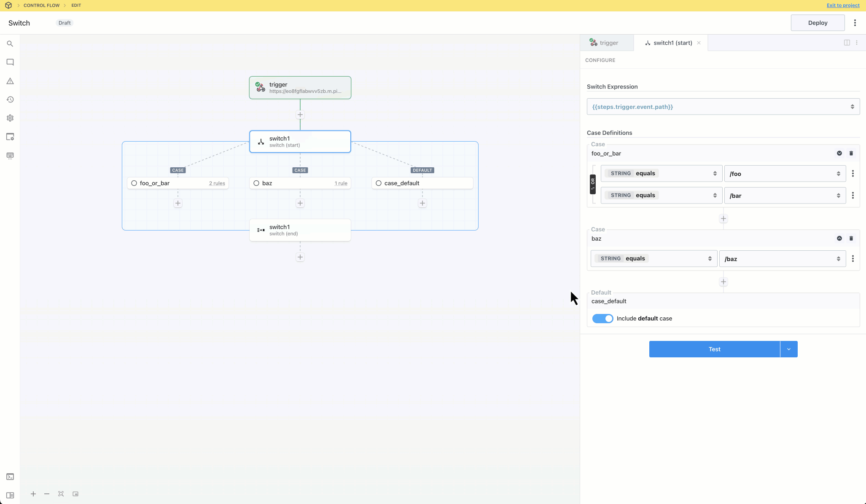Open workflow settings gear icon
The image size is (866, 504).
pyautogui.click(x=10, y=118)
